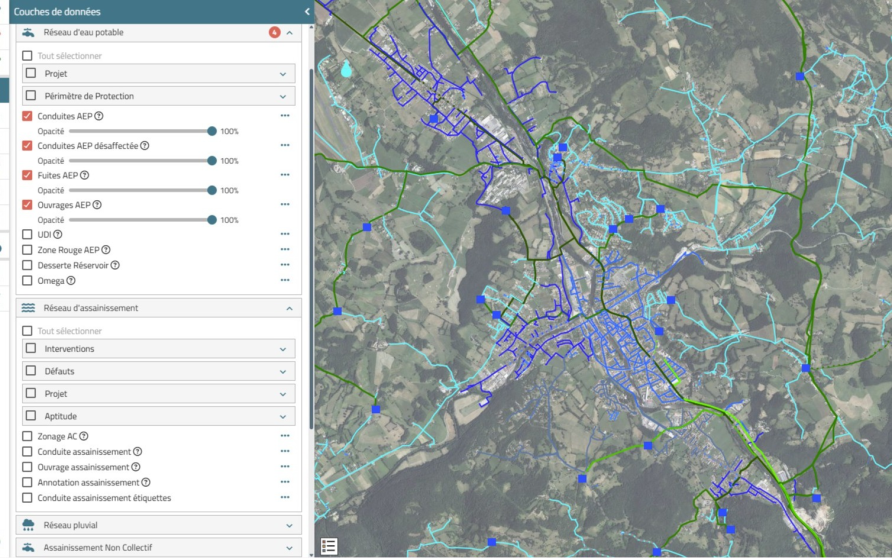Enable Desserte Réservoir checkbox

(27, 265)
